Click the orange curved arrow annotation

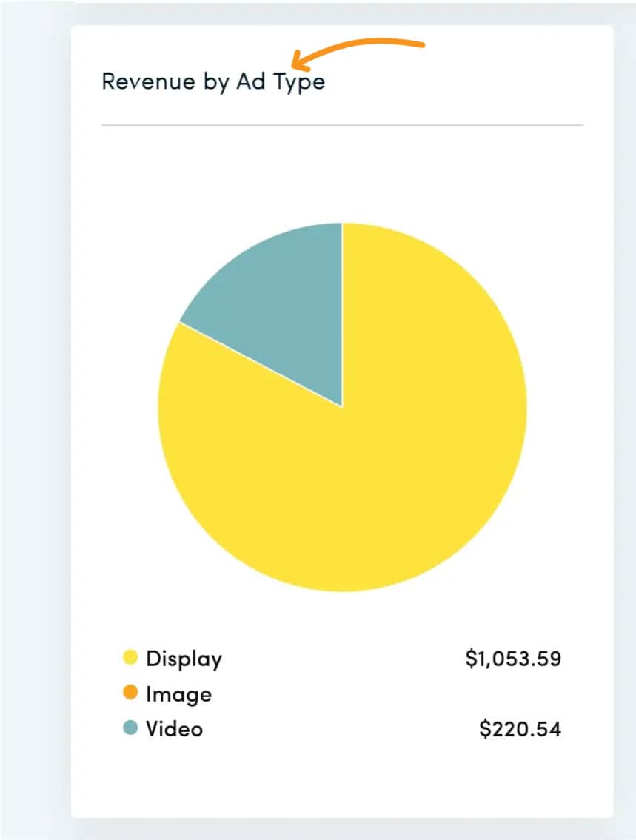pos(358,53)
